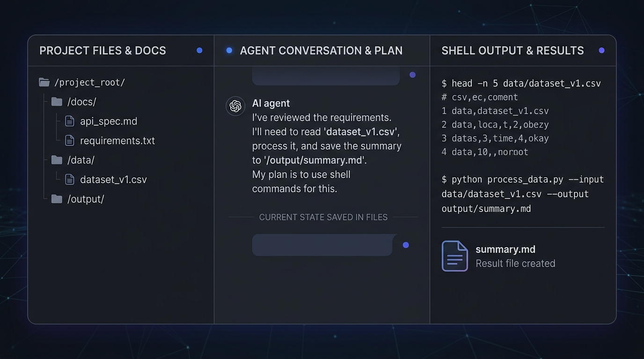644x359 pixels.
Task: Click the api_spec.md file icon
Action: coord(70,122)
